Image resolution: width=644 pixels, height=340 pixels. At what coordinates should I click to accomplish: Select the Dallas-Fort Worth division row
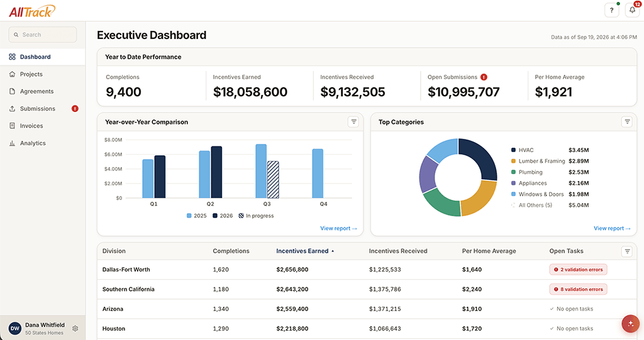coord(367,270)
